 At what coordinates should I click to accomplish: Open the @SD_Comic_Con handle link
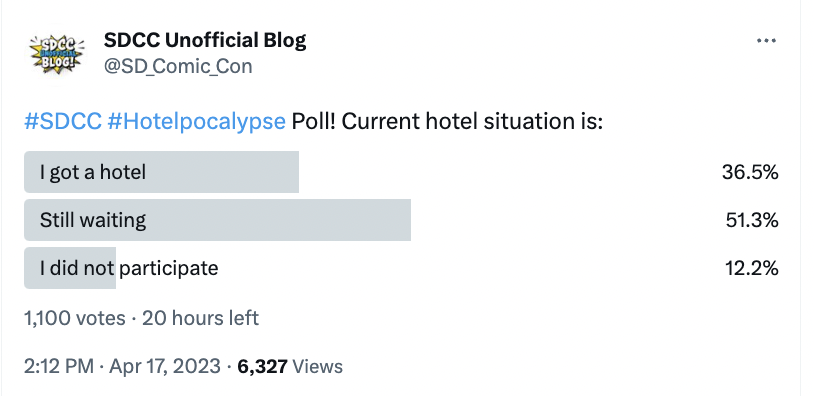178,66
